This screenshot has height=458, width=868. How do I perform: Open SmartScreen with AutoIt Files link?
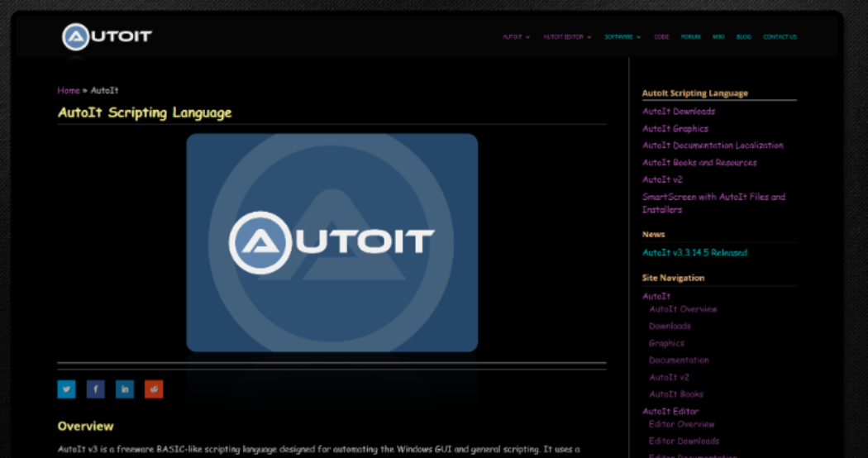713,203
